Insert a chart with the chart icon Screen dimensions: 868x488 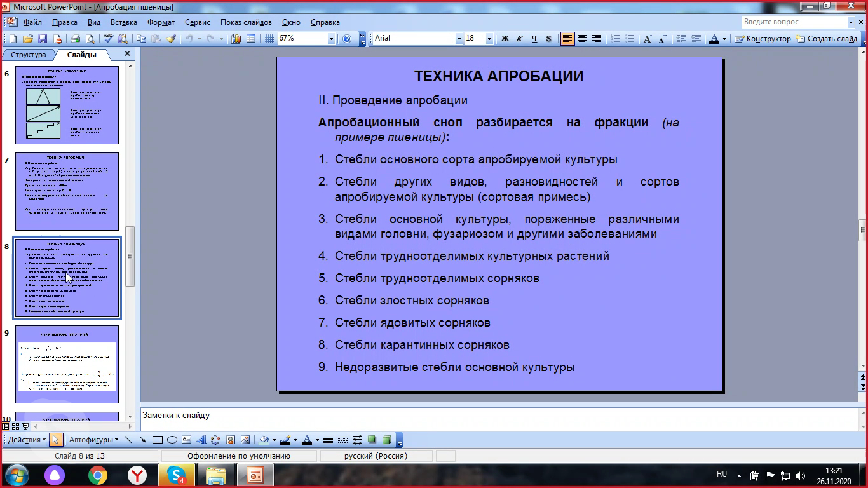[236, 39]
